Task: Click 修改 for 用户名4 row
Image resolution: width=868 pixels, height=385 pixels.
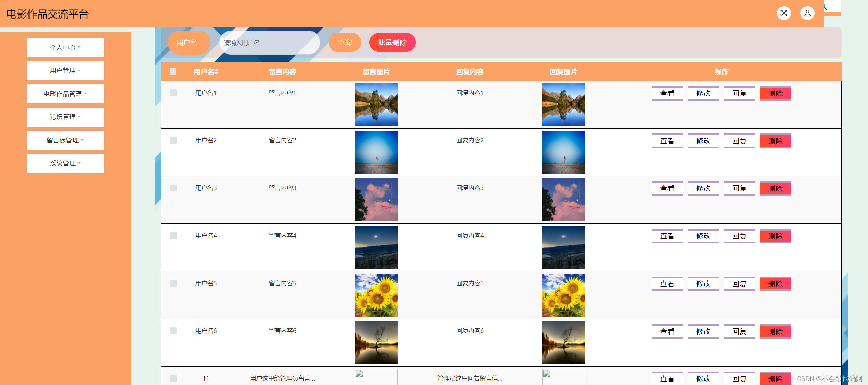Action: click(x=703, y=236)
